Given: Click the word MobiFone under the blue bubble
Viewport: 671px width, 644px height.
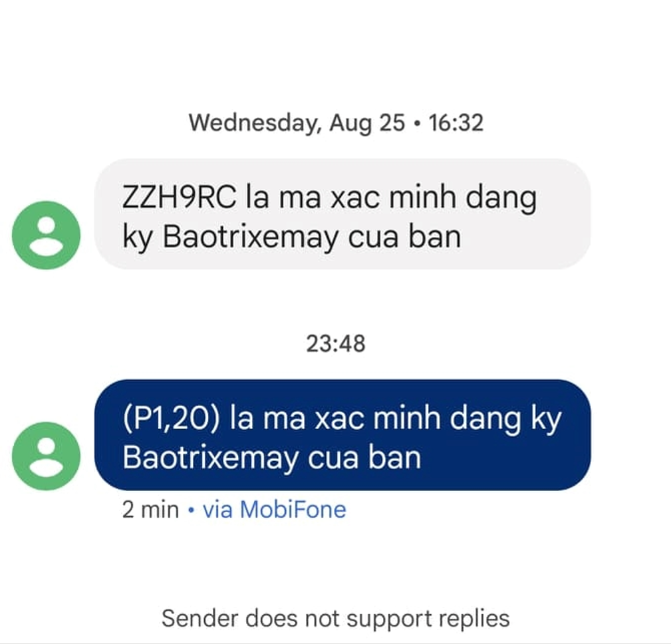Looking at the screenshot, I should pyautogui.click(x=293, y=510).
